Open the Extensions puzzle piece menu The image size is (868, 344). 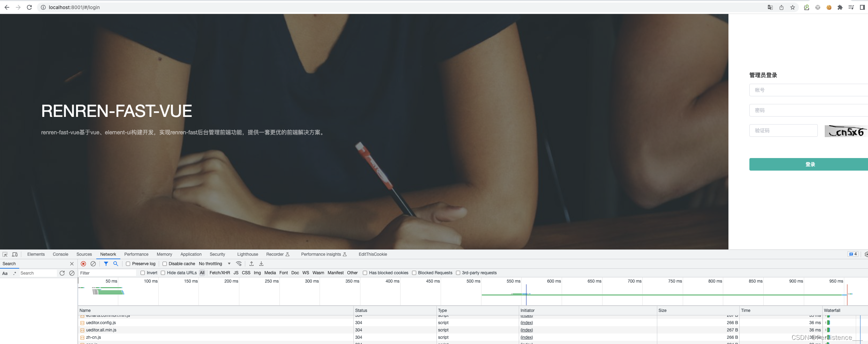840,7
